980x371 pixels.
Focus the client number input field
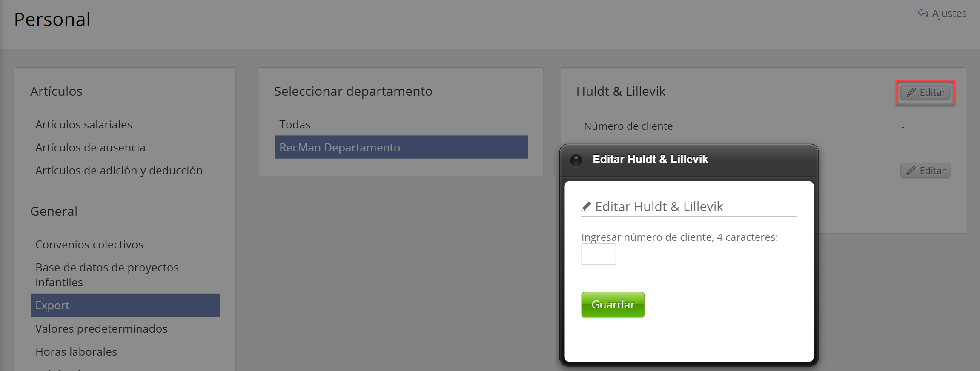[x=598, y=254]
